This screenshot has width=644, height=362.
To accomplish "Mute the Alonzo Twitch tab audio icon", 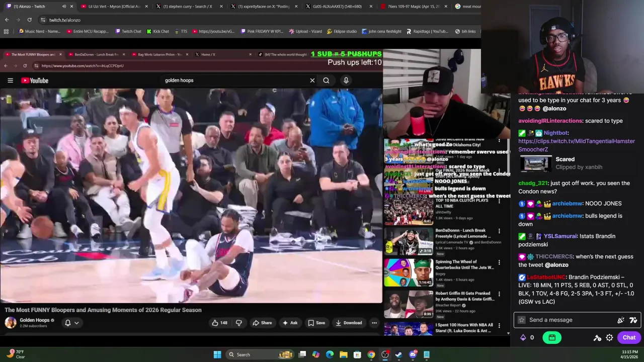I will pyautogui.click(x=64, y=7).
